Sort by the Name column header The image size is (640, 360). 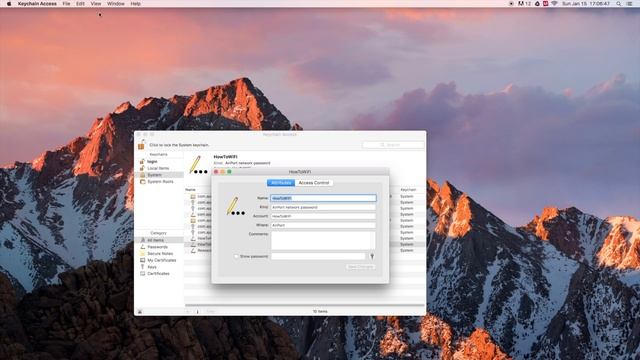coord(190,190)
